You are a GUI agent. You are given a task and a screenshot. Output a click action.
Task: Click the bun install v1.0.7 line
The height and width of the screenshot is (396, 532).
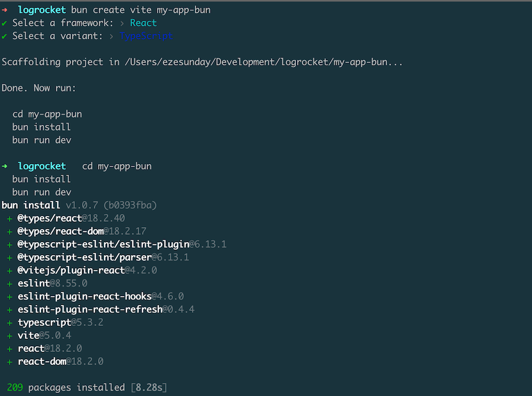click(79, 205)
